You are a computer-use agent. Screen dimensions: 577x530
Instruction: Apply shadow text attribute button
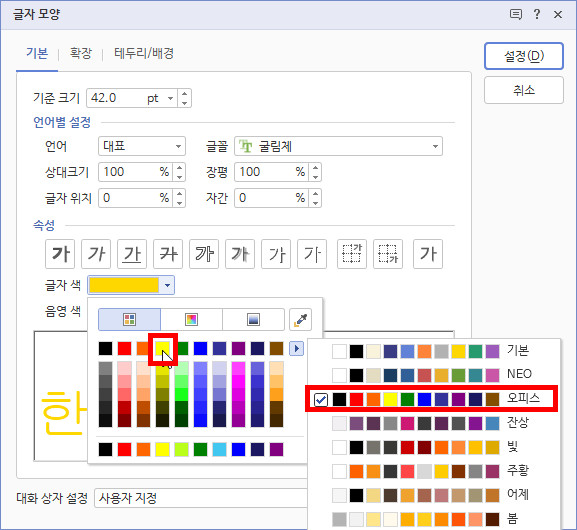tap(240, 254)
